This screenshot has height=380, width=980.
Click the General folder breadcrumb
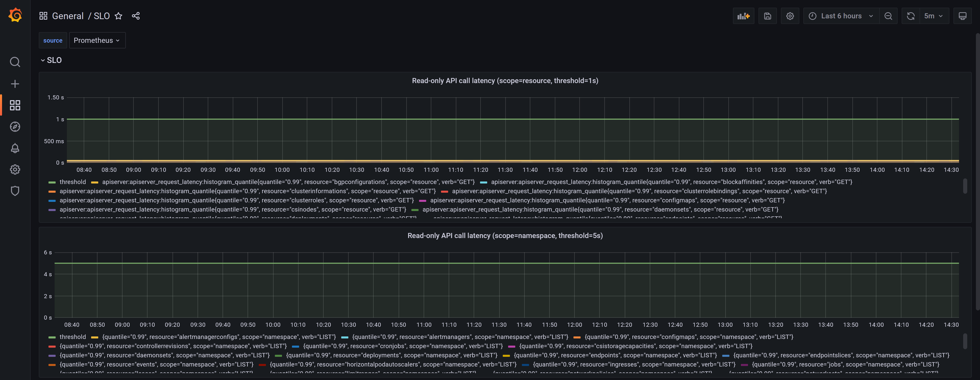click(68, 16)
